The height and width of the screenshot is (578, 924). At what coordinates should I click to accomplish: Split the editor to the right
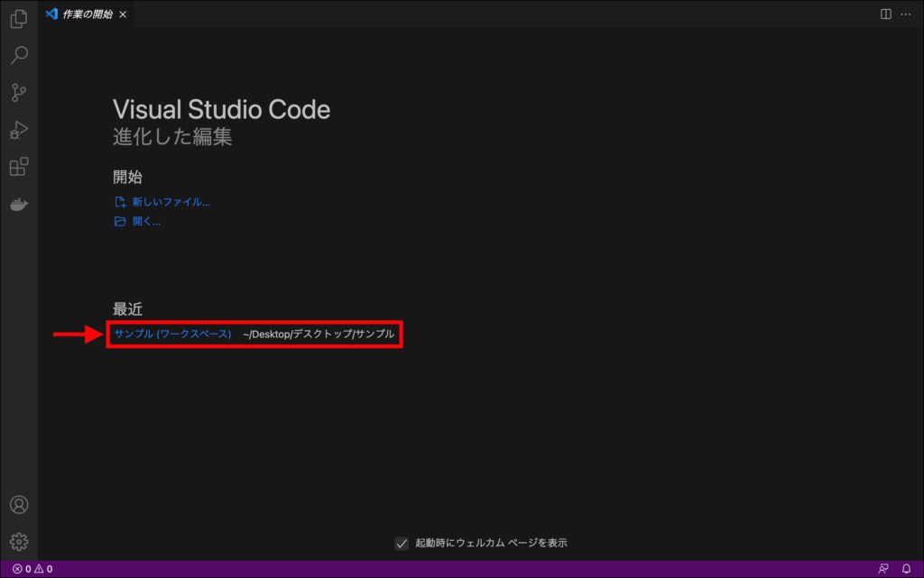[x=886, y=14]
